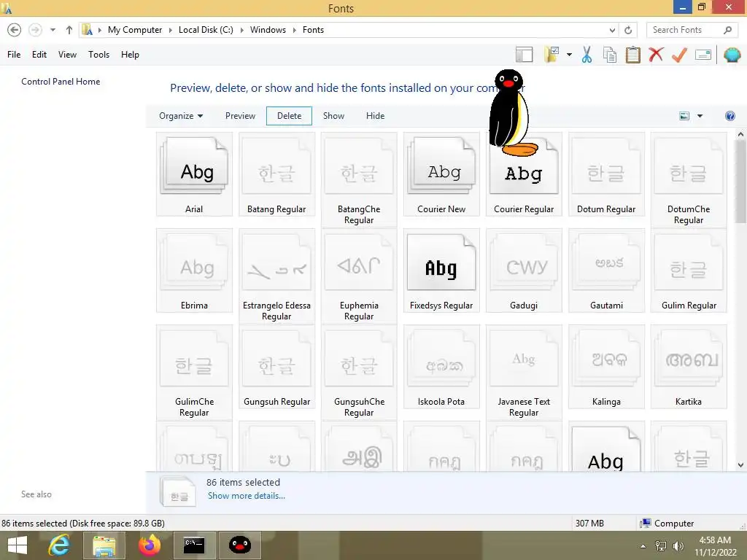Launch Internet Explorer from taskbar
Image resolution: width=747 pixels, height=560 pixels.
pyautogui.click(x=59, y=545)
